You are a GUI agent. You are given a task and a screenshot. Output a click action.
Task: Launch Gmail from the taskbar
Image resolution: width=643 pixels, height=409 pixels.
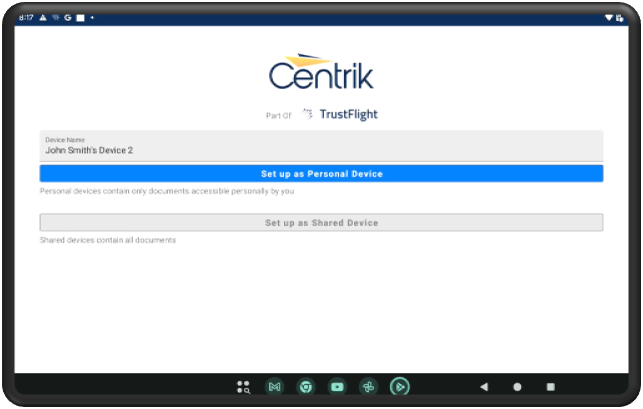coord(274,386)
